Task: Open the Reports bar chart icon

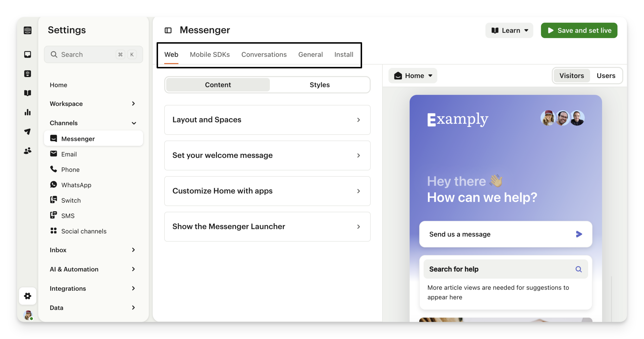Action: (27, 112)
